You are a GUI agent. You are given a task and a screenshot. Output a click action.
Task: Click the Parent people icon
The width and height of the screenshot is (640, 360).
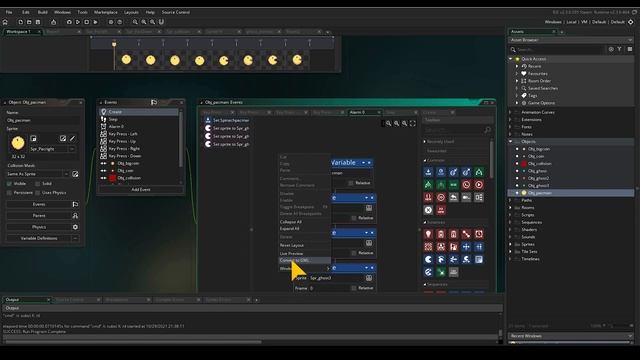[x=75, y=216]
